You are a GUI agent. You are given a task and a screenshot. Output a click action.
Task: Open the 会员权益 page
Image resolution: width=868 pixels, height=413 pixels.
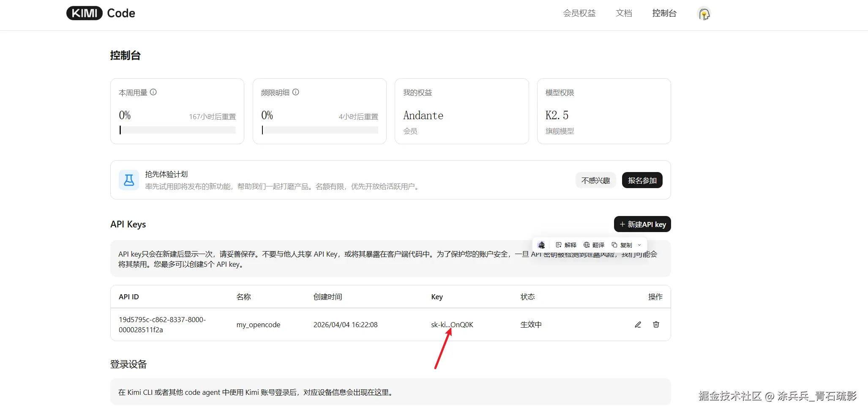[579, 14]
